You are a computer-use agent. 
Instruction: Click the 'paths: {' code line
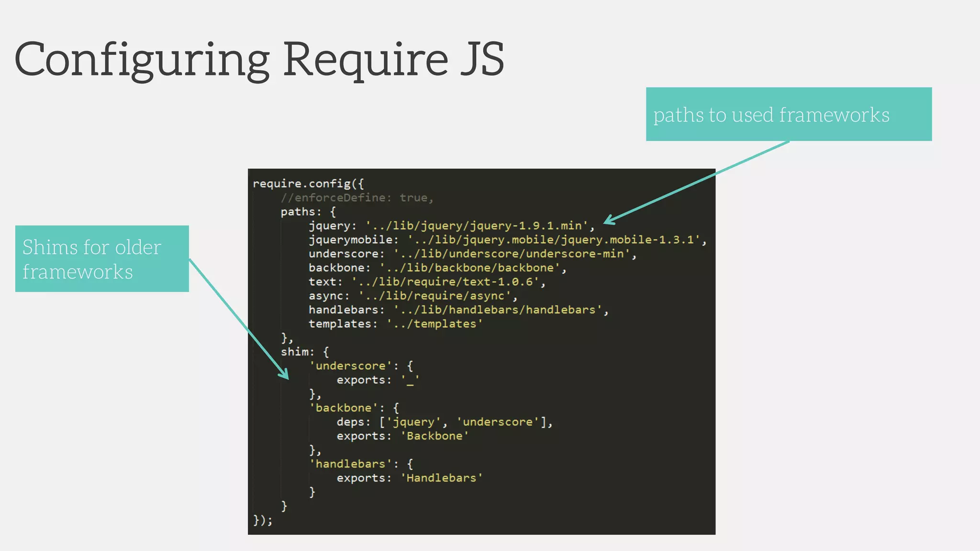tap(308, 212)
